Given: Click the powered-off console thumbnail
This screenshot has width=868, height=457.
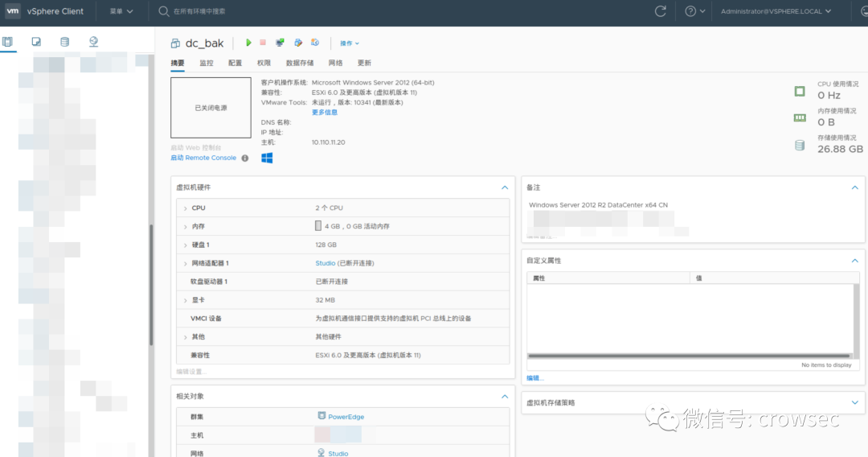Looking at the screenshot, I should (x=211, y=108).
